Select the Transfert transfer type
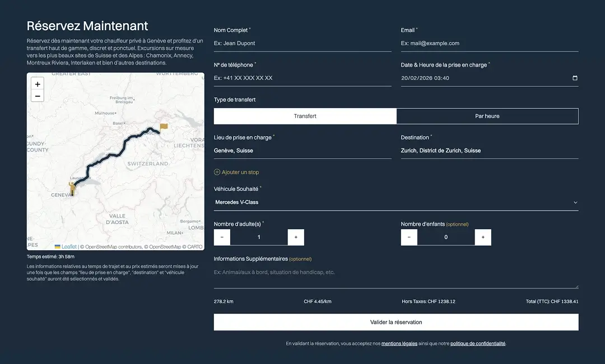 click(305, 116)
